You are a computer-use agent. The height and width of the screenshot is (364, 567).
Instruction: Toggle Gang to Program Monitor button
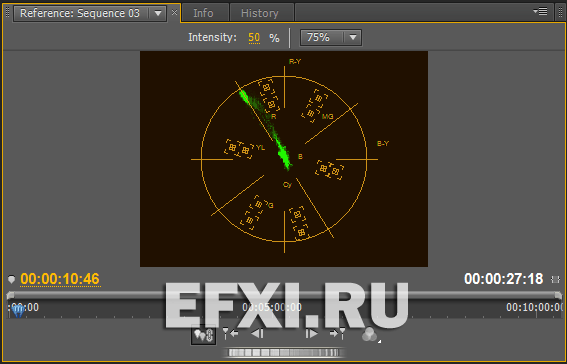click(204, 335)
